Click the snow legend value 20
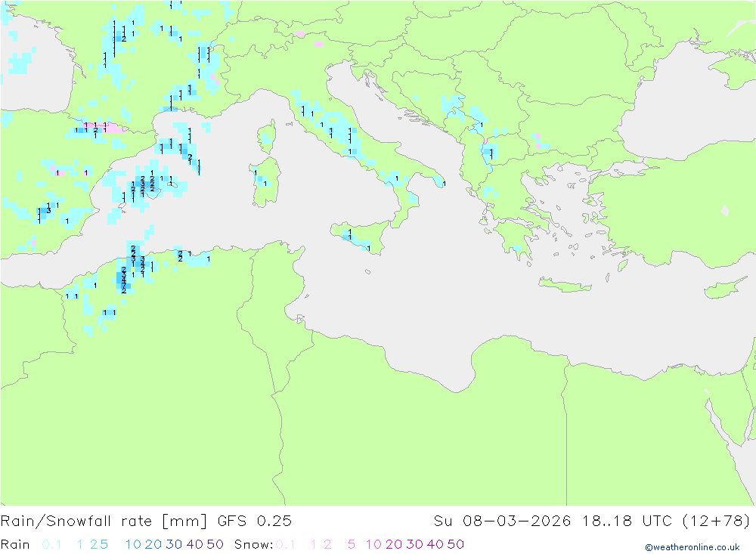The image size is (756, 554). (394, 544)
